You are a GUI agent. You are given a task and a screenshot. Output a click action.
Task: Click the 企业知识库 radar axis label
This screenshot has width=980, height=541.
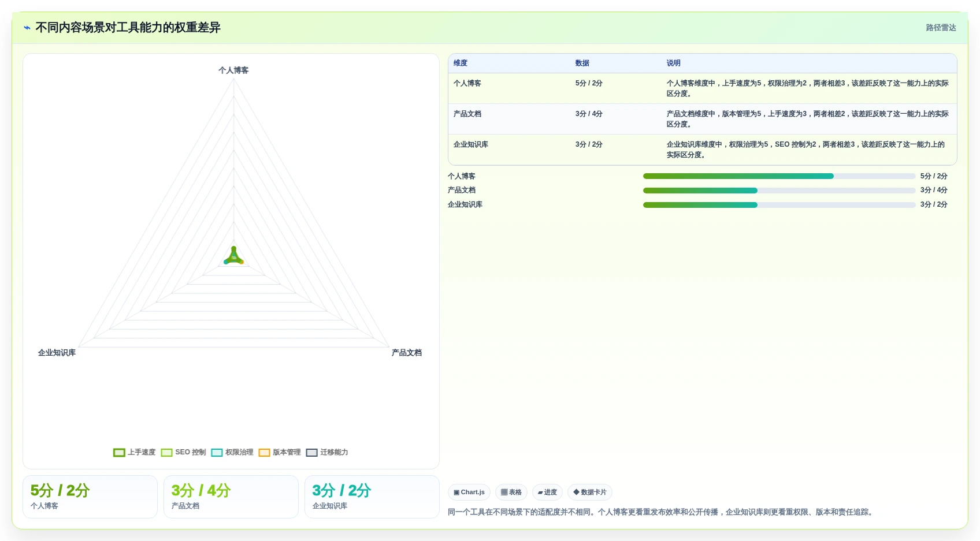(57, 353)
